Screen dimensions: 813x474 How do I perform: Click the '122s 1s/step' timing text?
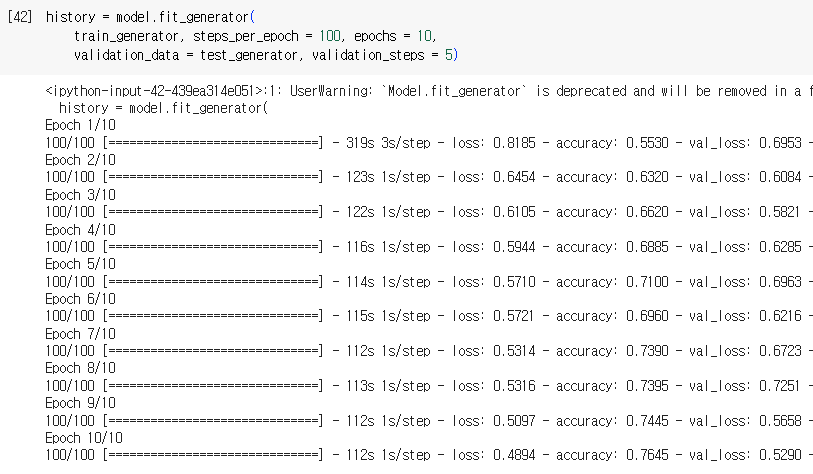pyautogui.click(x=388, y=212)
